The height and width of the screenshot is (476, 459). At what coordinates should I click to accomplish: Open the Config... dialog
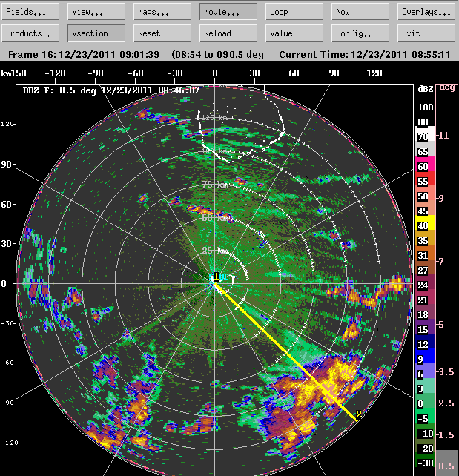coord(360,33)
